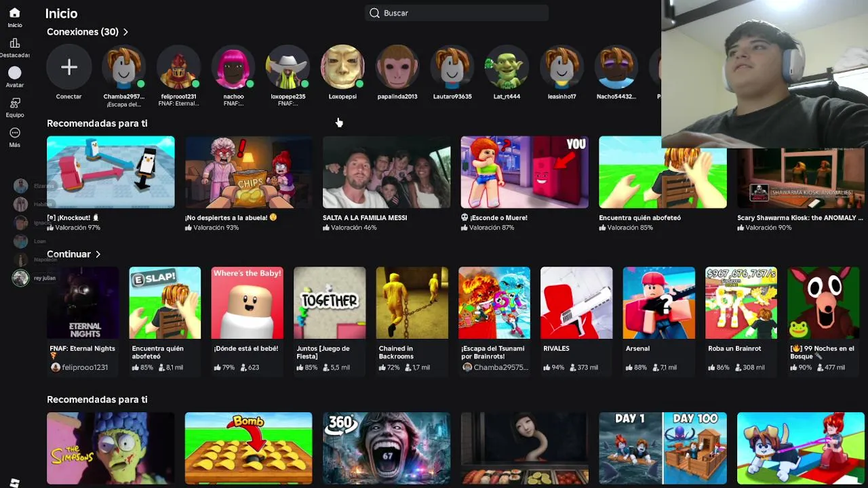Expand the Continuar section chevron
The height and width of the screenshot is (488, 868).
(x=98, y=254)
